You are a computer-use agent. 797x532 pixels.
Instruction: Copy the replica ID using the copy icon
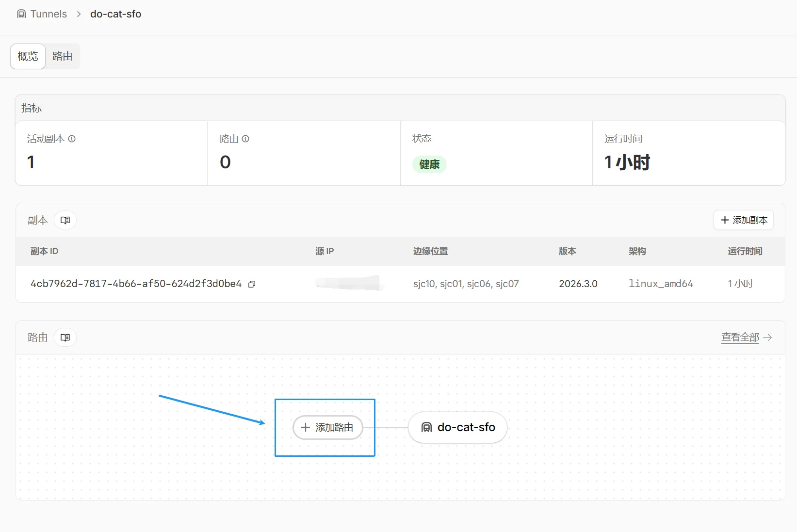click(252, 284)
